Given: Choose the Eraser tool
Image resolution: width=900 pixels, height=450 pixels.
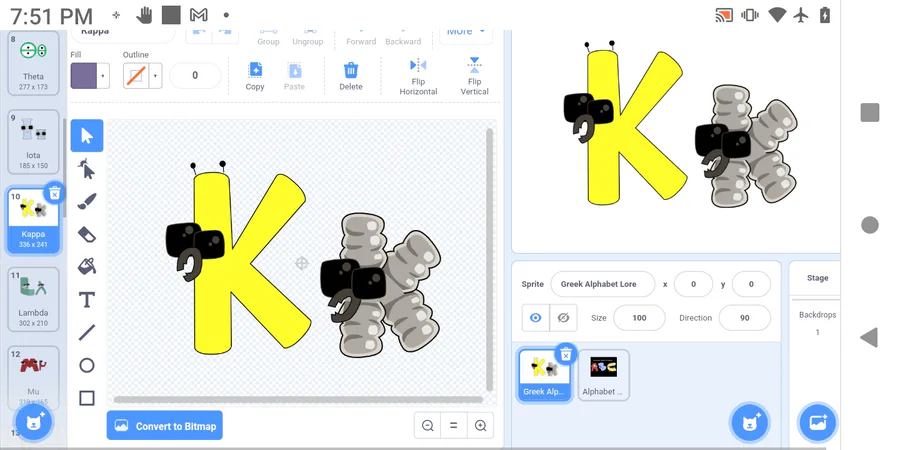Looking at the screenshot, I should click(87, 234).
